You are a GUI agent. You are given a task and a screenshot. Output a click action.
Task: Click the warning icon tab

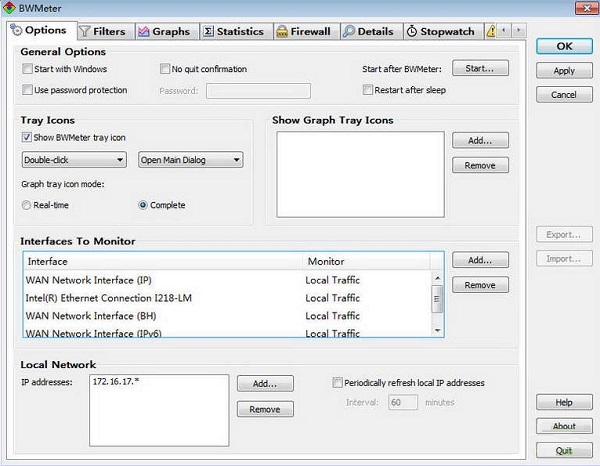[x=491, y=32]
